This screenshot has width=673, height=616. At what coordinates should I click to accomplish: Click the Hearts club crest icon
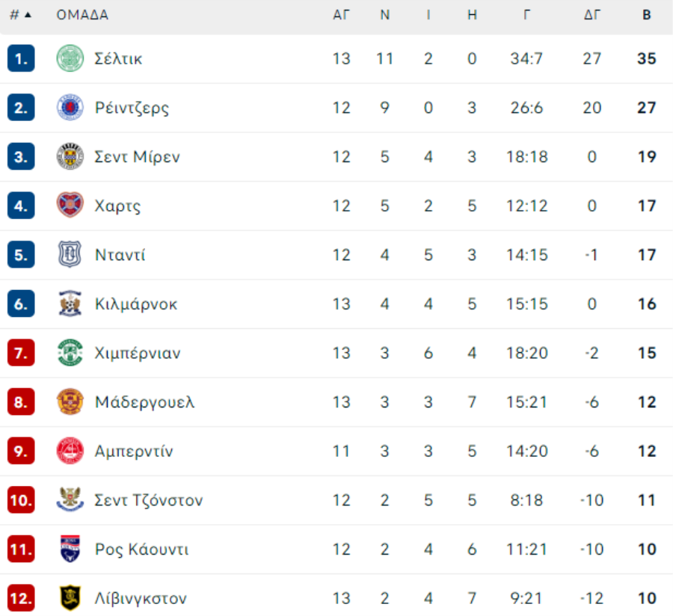click(70, 206)
